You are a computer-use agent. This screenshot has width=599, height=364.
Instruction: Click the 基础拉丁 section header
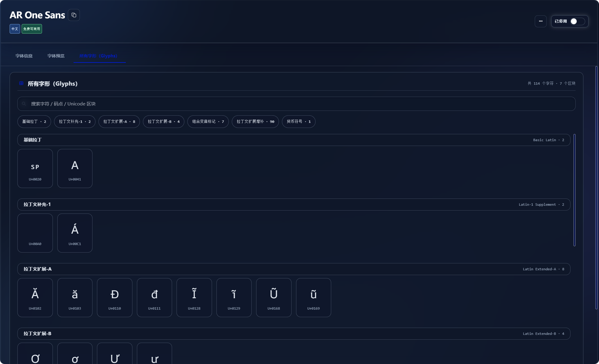(294, 140)
